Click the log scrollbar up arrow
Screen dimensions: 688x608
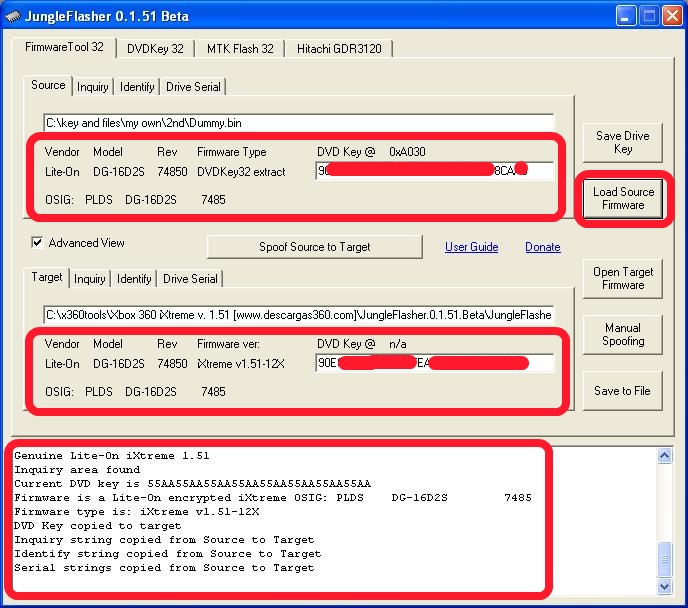(664, 456)
